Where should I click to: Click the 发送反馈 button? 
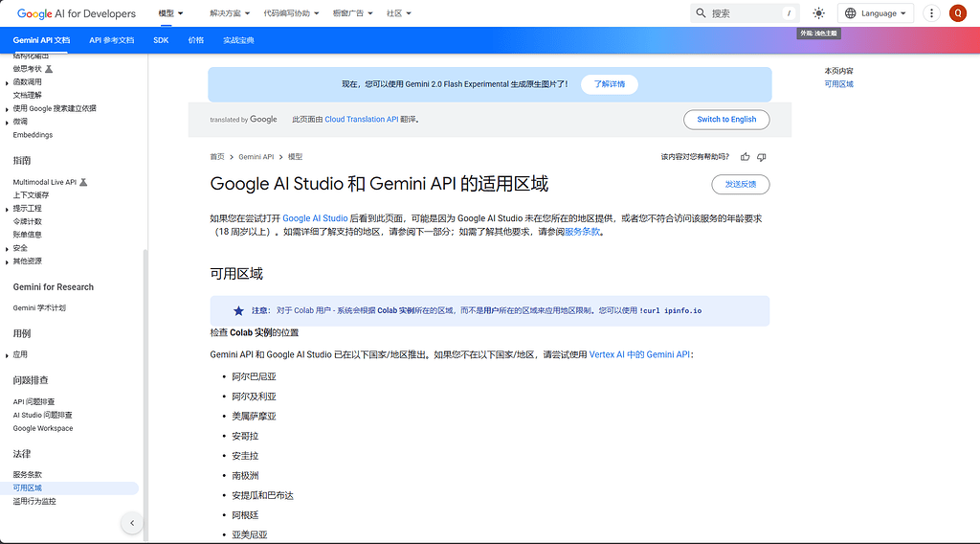coord(740,185)
